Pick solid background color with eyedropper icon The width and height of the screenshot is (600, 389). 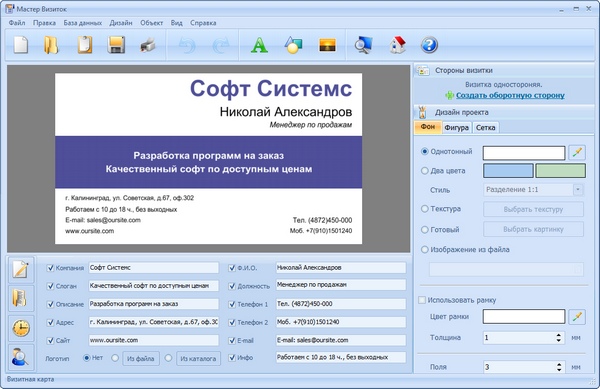click(577, 153)
